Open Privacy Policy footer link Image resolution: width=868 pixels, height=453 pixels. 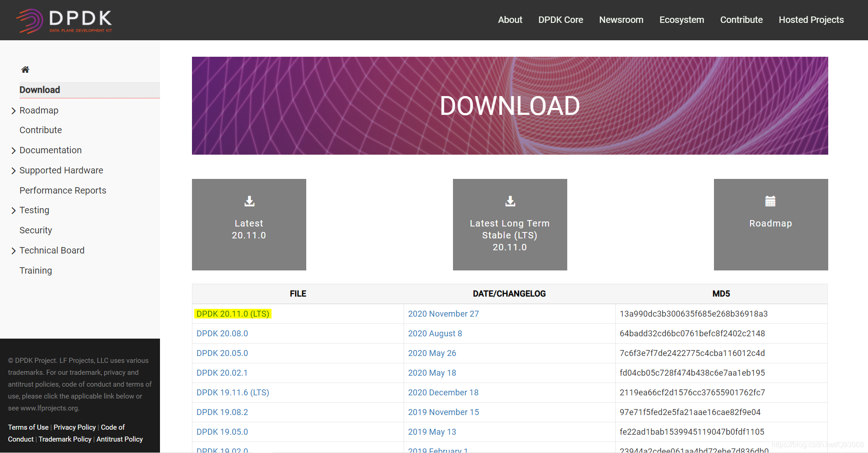75,427
